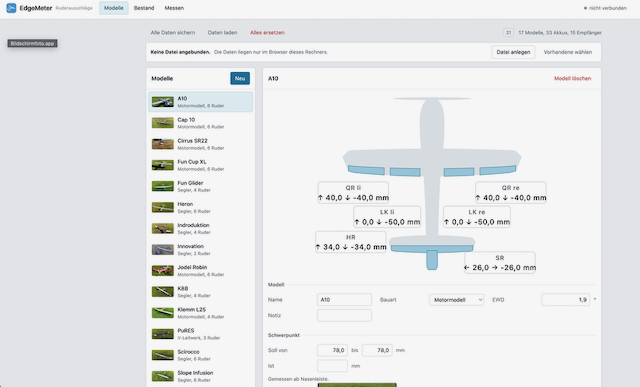Click the Ist input field
This screenshot has width=640, height=387.
(332, 366)
